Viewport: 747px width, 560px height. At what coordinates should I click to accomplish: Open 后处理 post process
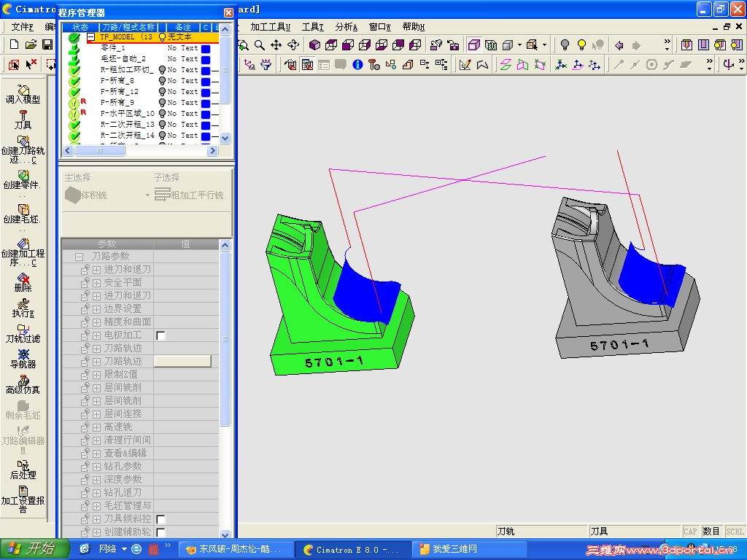point(23,470)
